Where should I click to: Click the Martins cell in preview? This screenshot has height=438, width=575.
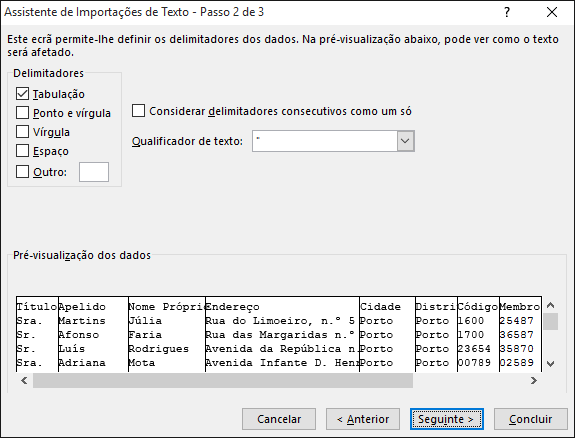coord(82,321)
